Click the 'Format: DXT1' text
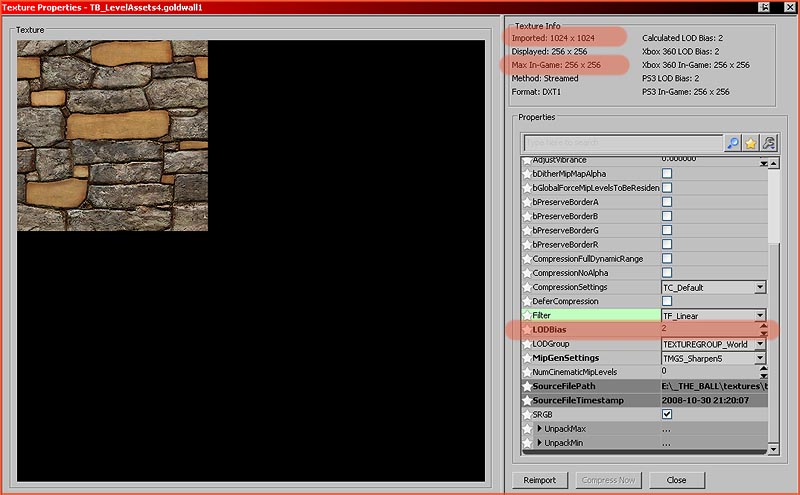 pos(536,92)
